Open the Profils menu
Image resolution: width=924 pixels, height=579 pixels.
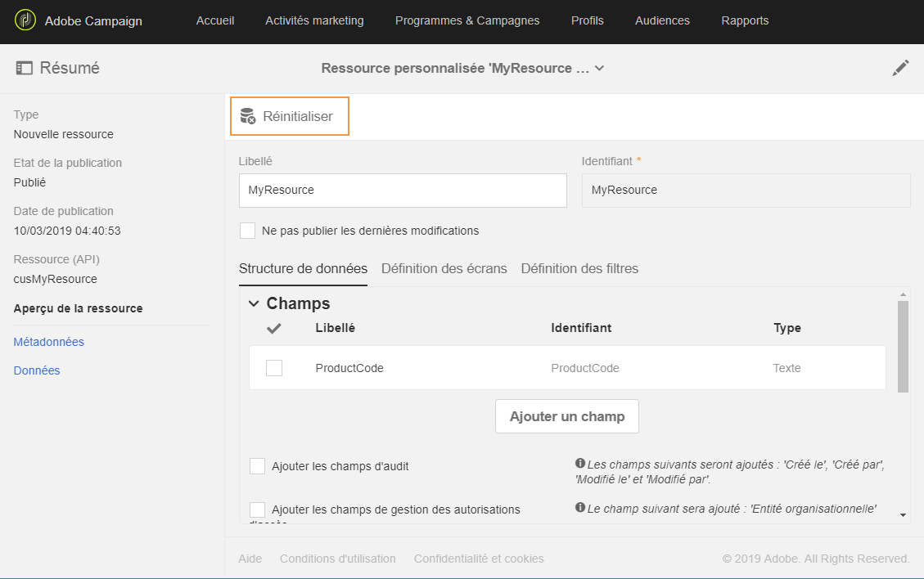coord(588,20)
